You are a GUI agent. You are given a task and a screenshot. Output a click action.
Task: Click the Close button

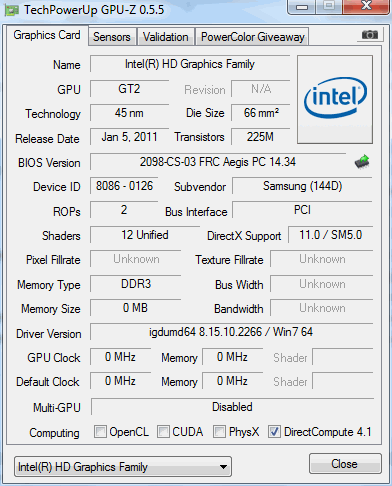345,463
